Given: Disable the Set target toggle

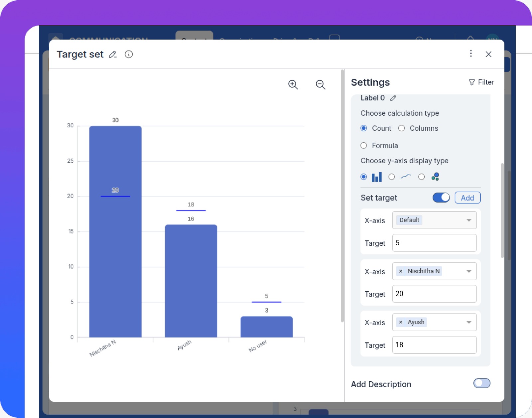Looking at the screenshot, I should tap(441, 198).
